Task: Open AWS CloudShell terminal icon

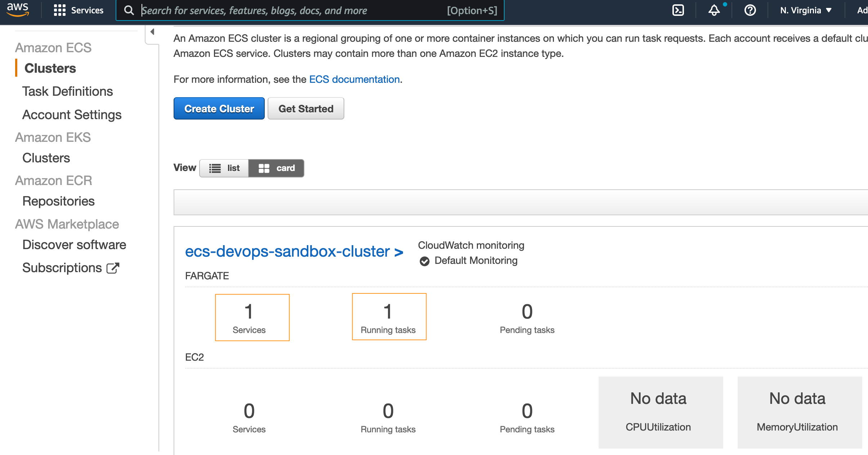Action: [x=678, y=10]
